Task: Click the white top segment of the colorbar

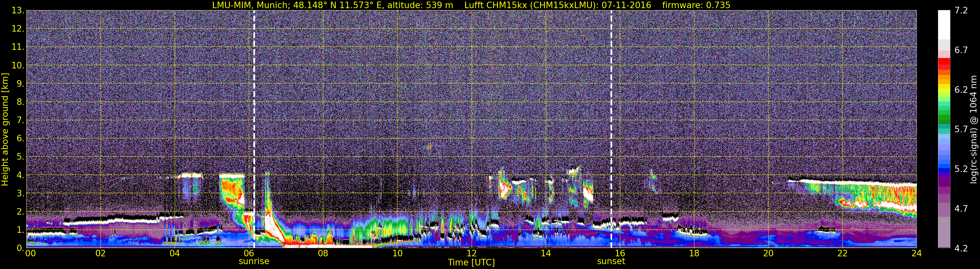Action: (944, 25)
